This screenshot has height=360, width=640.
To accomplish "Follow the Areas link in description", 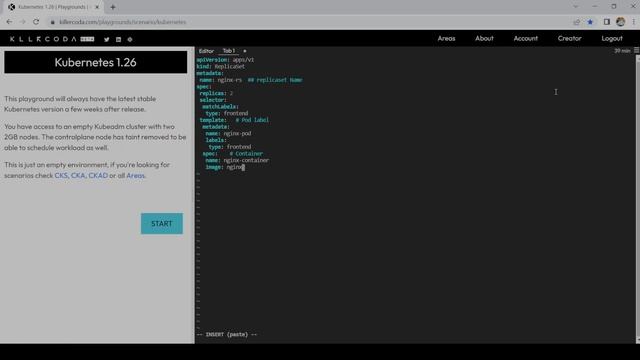I will 136,176.
